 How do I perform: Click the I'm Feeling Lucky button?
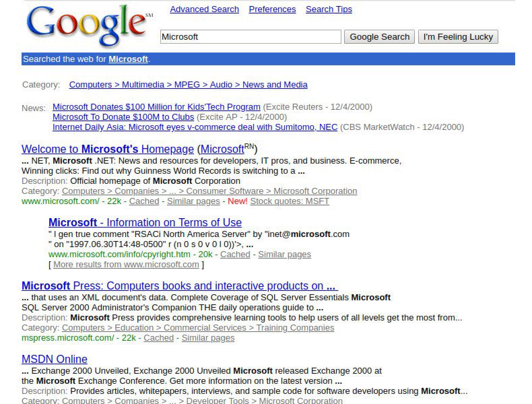[458, 36]
